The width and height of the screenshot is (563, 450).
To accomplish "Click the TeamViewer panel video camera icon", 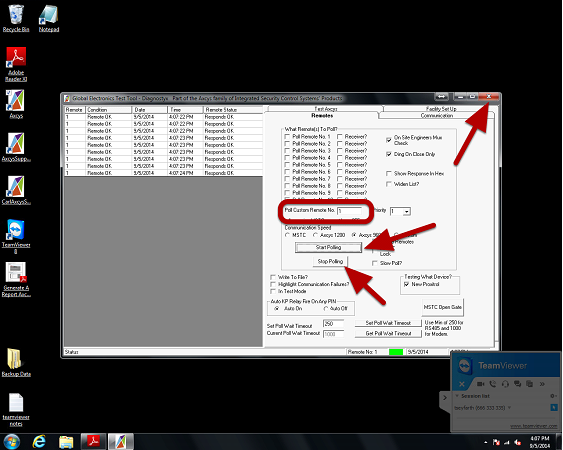I will 480,384.
